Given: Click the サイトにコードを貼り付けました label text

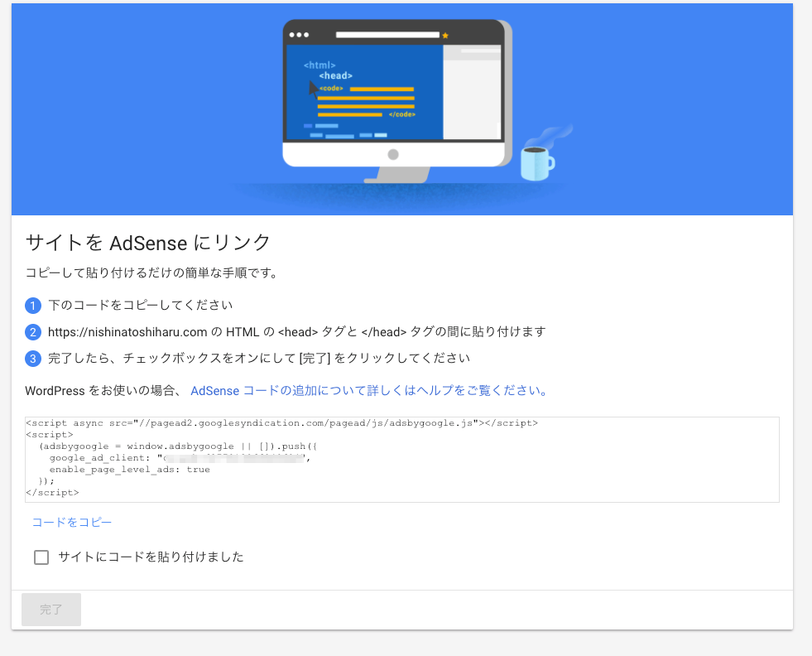Looking at the screenshot, I should 151,557.
